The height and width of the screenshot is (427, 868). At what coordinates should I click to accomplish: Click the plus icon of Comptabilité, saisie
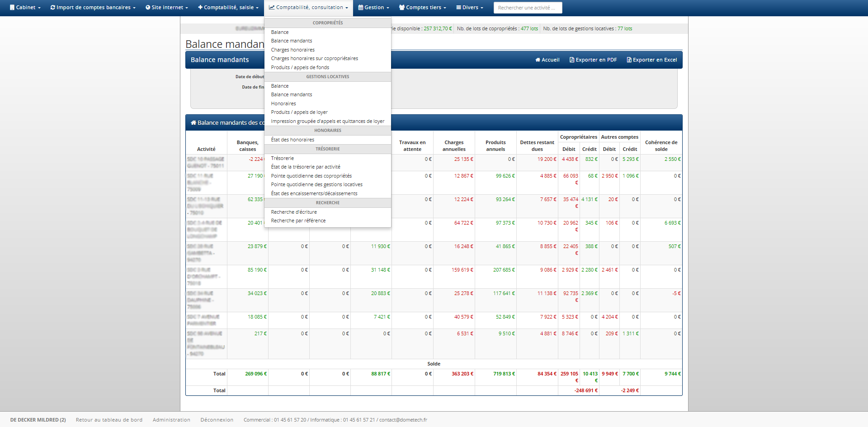tap(200, 8)
